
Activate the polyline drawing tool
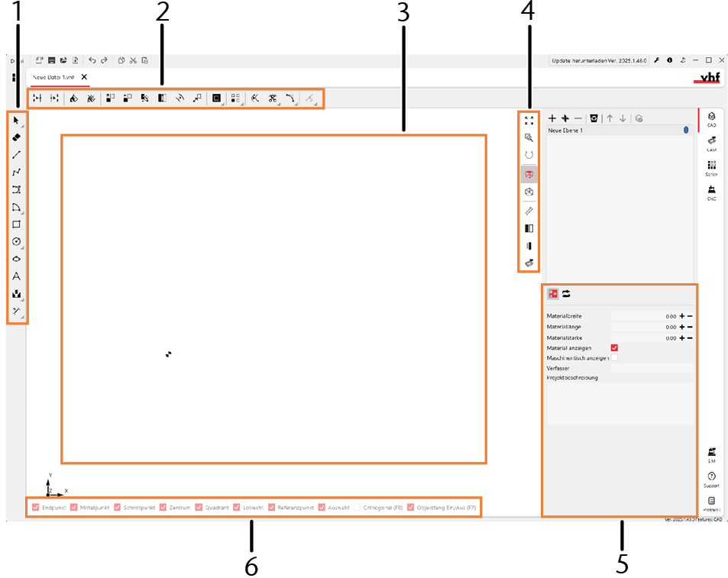(x=16, y=172)
